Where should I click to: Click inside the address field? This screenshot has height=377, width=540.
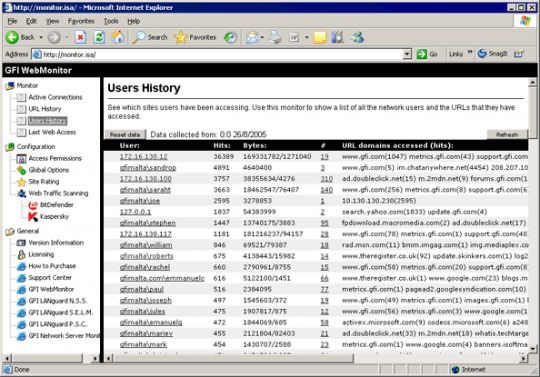pyautogui.click(x=220, y=54)
